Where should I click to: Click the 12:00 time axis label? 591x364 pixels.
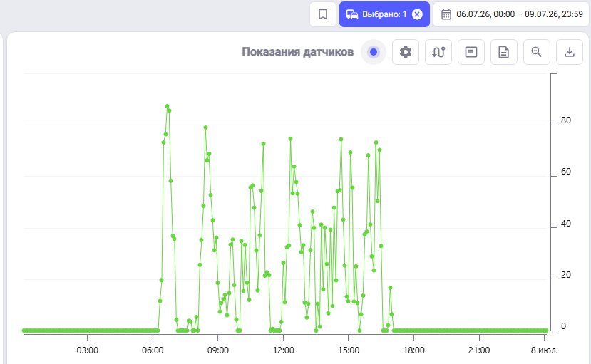pyautogui.click(x=284, y=350)
